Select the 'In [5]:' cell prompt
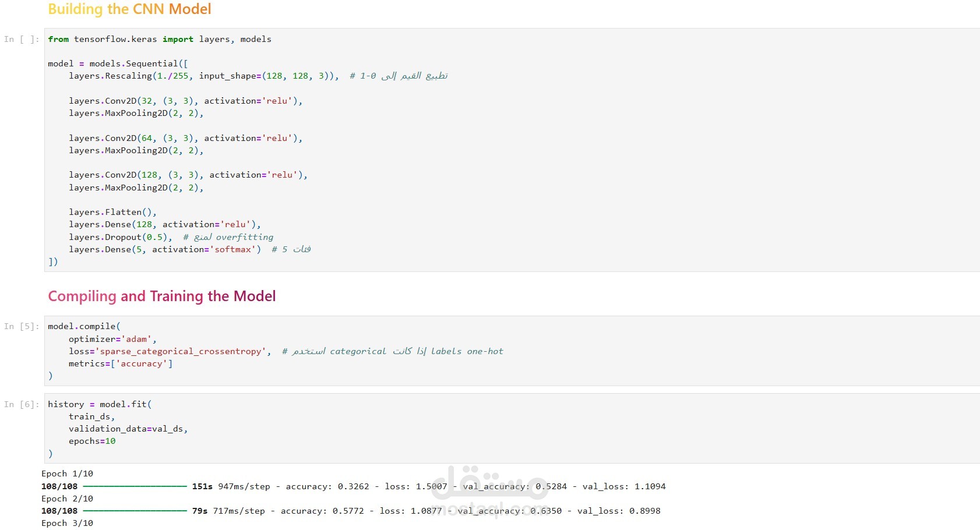This screenshot has height=530, width=980. click(22, 326)
